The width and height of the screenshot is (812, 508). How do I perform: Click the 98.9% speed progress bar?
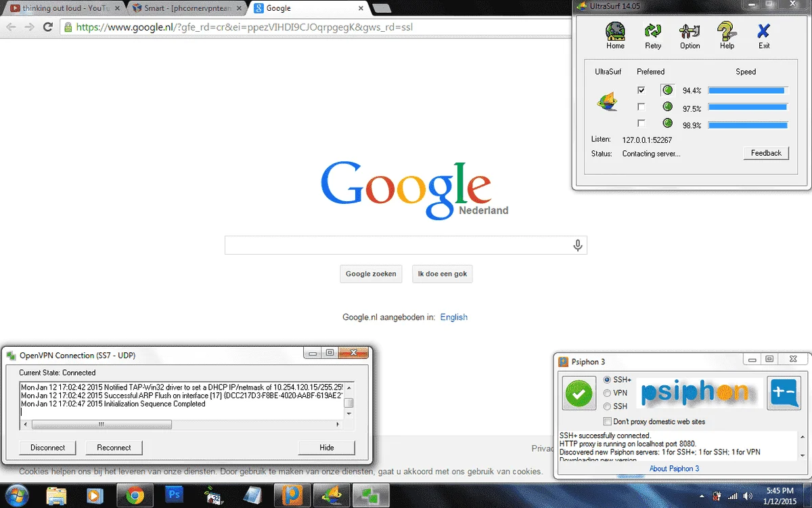pyautogui.click(x=748, y=125)
